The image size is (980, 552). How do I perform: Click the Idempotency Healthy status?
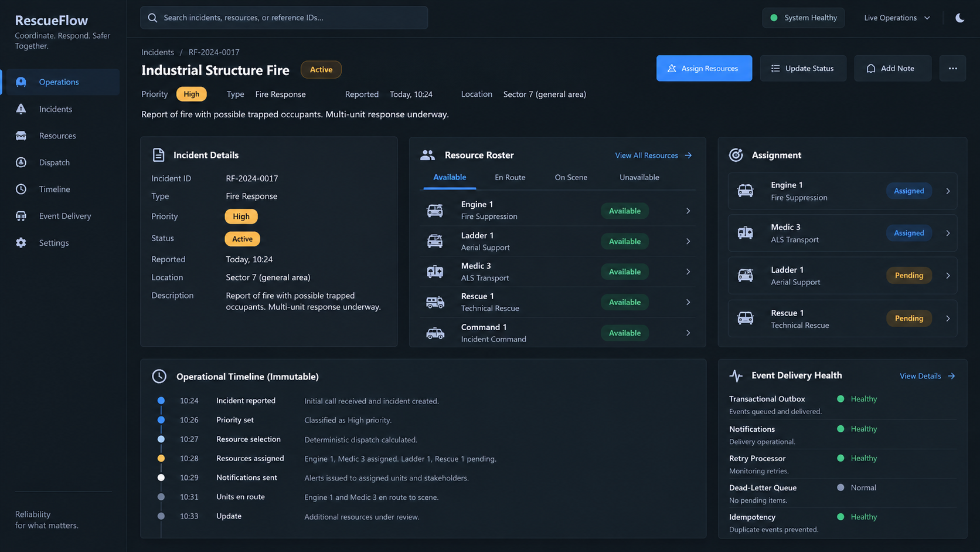click(x=857, y=517)
